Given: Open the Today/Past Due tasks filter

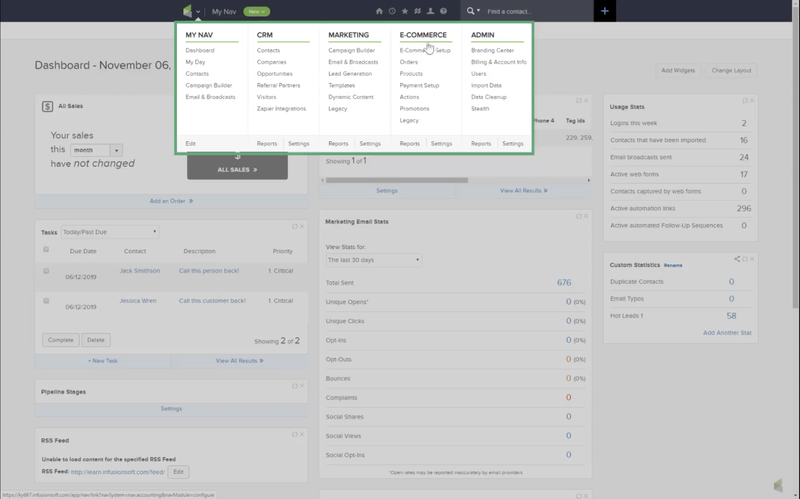Looking at the screenshot, I should 110,232.
